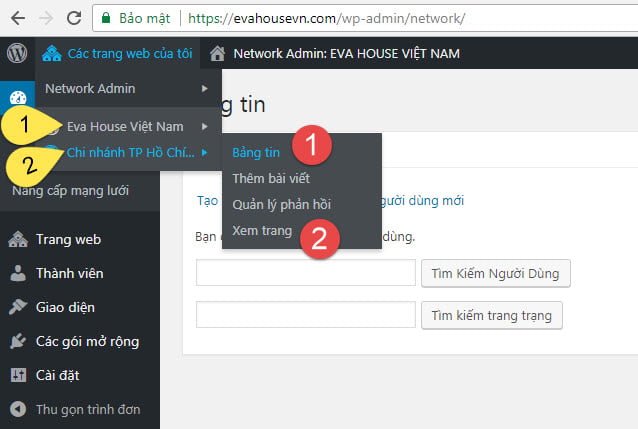Open Thêm bài viết from the flyout

tap(270, 178)
